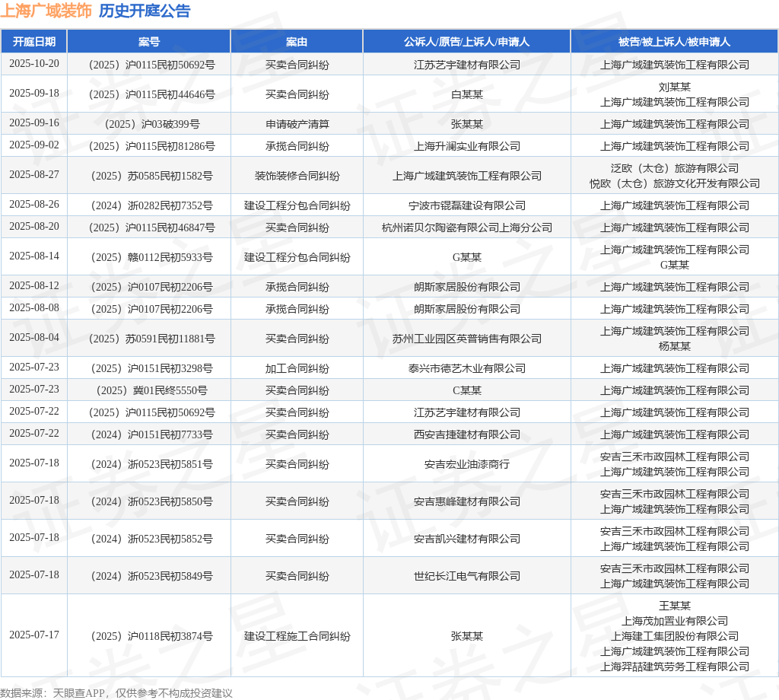This screenshot has width=779, height=700.
Task: Select the date 2025-08-27
Action: click(33, 175)
